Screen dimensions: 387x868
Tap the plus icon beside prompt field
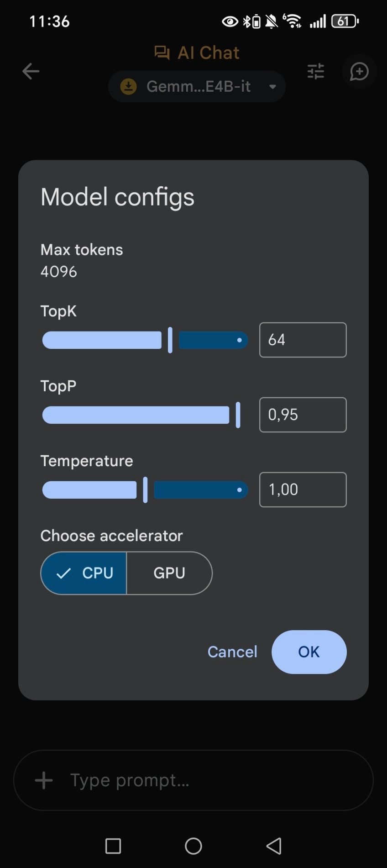[x=44, y=780]
